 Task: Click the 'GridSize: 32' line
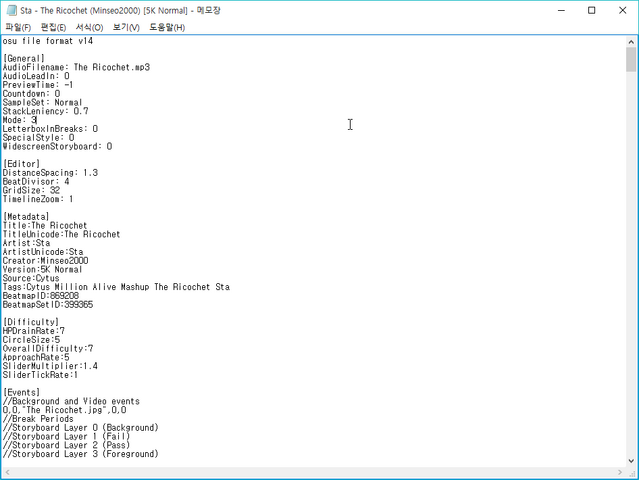(31, 190)
